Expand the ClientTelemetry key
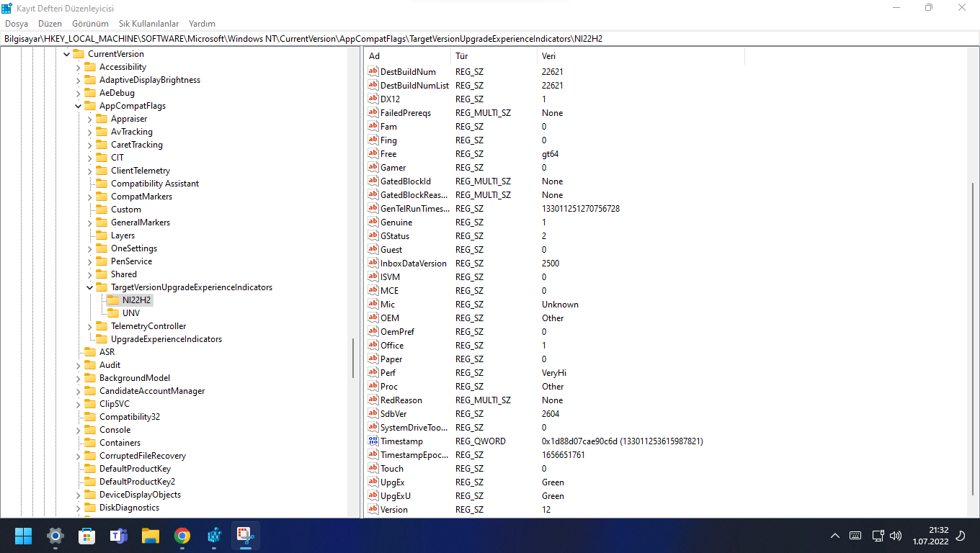The image size is (980, 553). pyautogui.click(x=90, y=171)
